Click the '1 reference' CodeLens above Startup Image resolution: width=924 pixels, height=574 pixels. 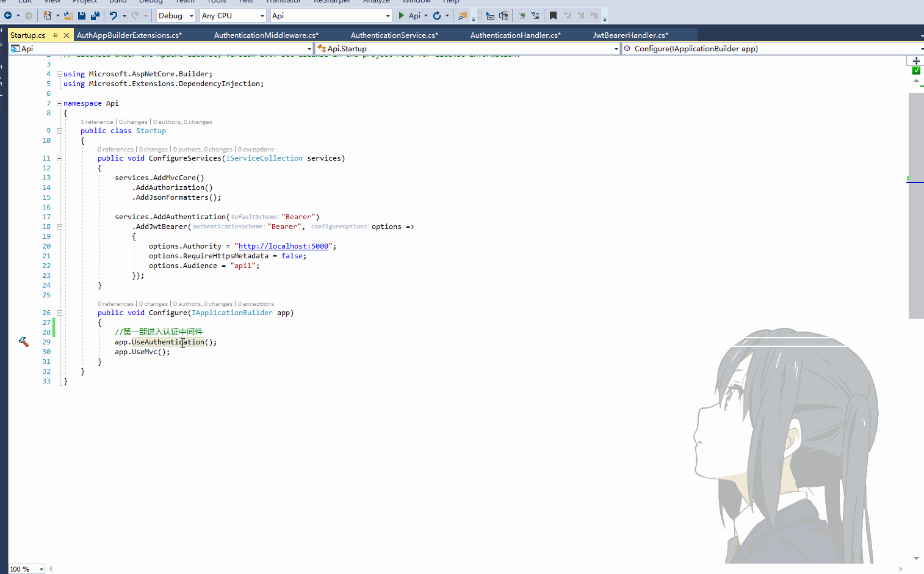pos(97,122)
